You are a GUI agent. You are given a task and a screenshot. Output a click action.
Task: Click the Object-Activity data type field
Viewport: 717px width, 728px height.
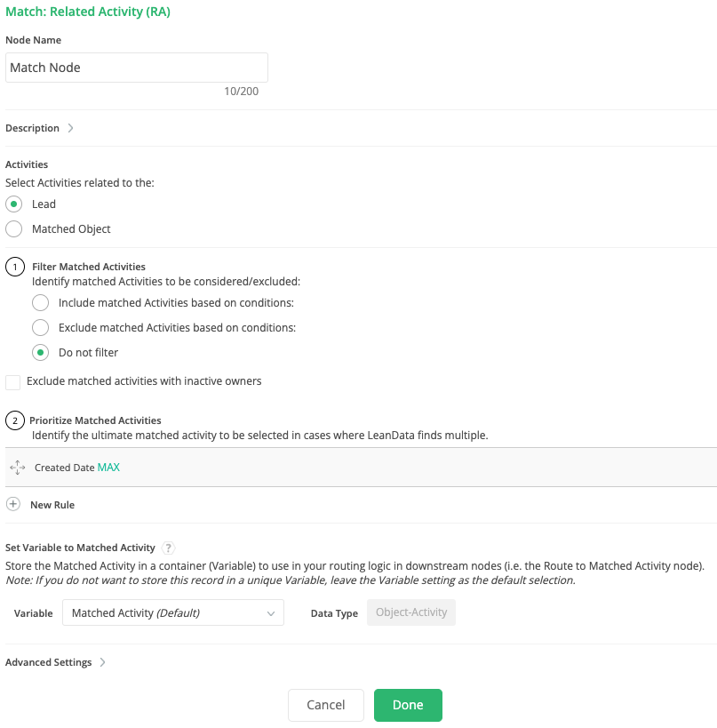(x=411, y=612)
